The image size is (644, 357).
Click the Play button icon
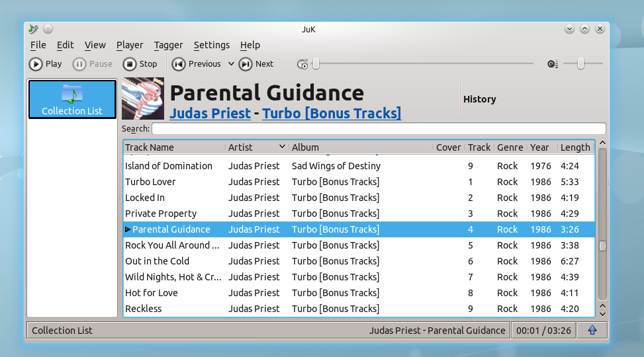click(36, 64)
